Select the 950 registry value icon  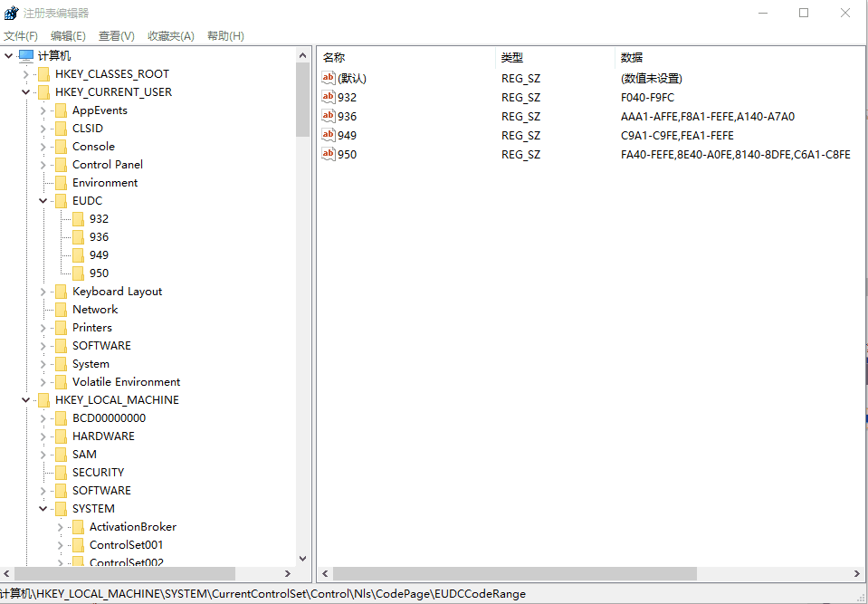coord(329,154)
